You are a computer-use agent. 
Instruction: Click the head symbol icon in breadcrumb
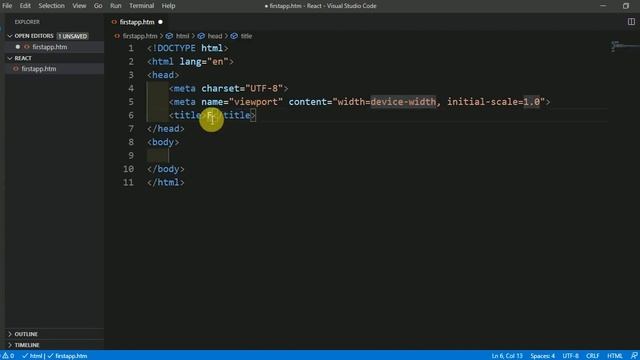(201, 36)
